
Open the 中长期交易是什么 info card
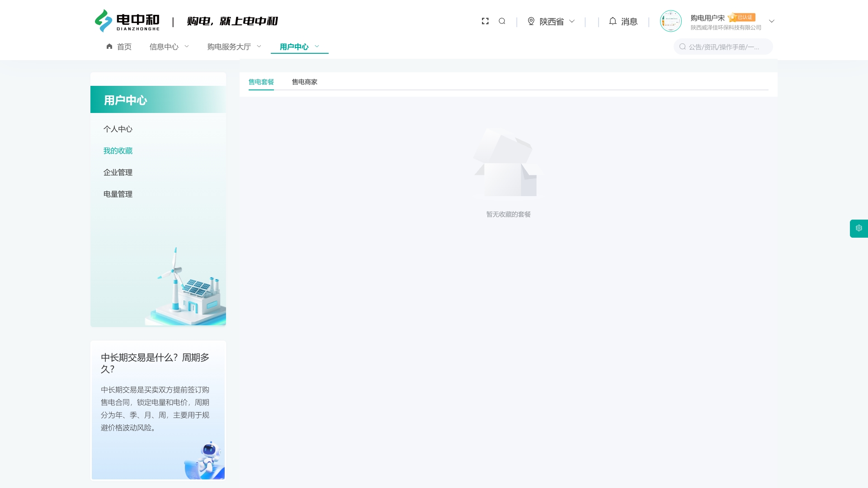click(158, 410)
